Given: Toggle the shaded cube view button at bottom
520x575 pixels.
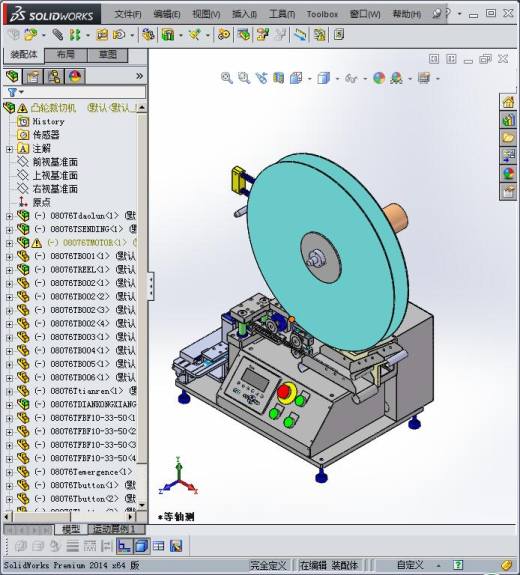Looking at the screenshot, I should click(141, 546).
